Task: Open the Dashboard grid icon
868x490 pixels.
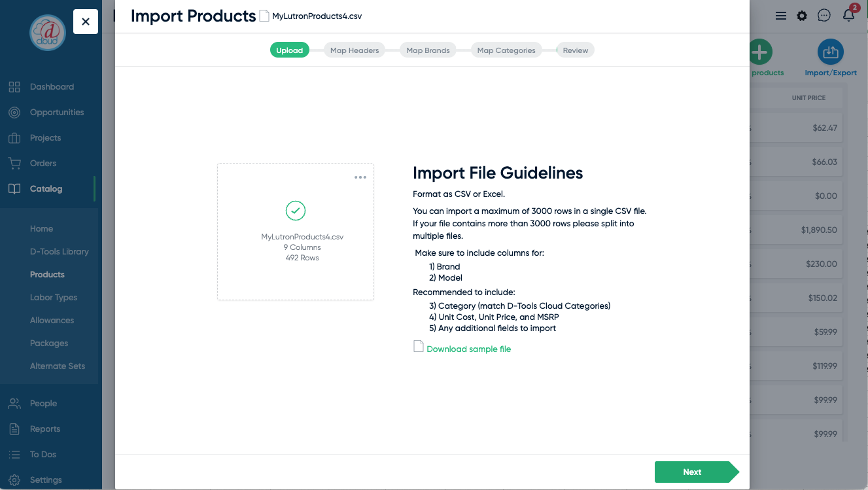Action: pyautogui.click(x=14, y=86)
